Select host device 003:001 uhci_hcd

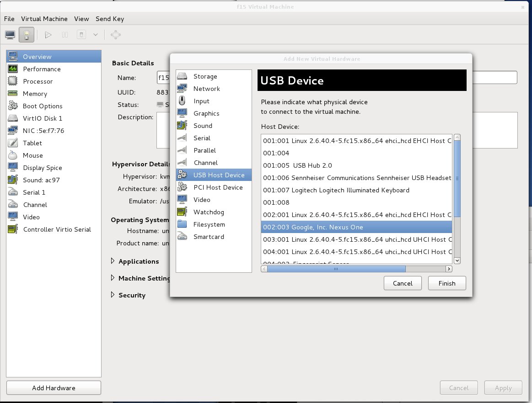point(357,239)
